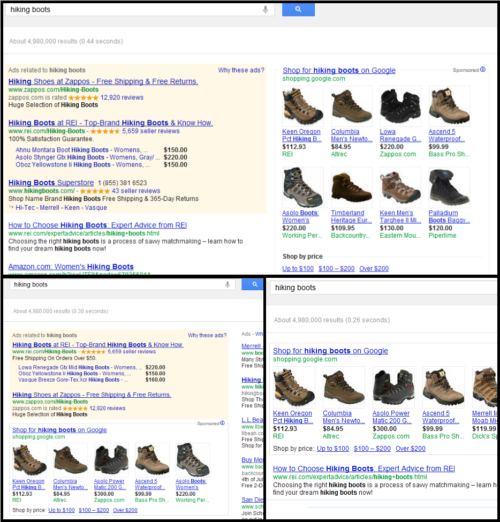Select the 'Up to $100' filter in the bottom-left panel
500x522 pixels.
pyautogui.click(x=61, y=510)
